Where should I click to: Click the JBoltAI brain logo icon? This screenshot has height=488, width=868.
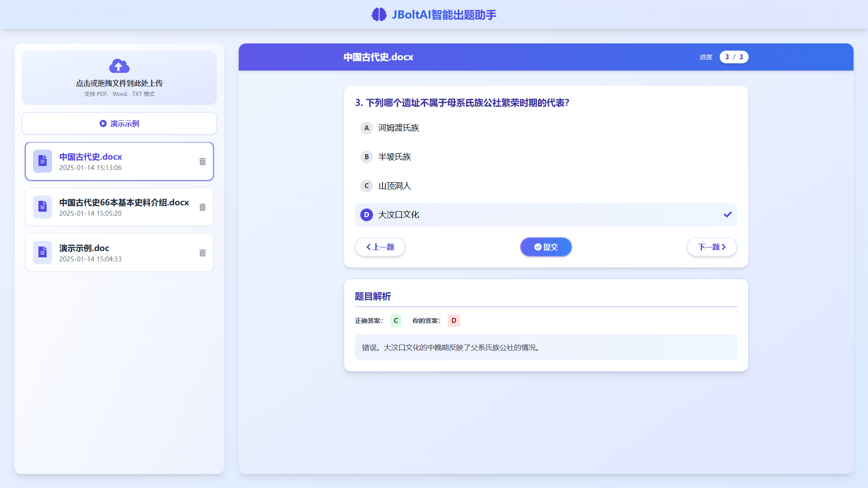click(x=379, y=14)
